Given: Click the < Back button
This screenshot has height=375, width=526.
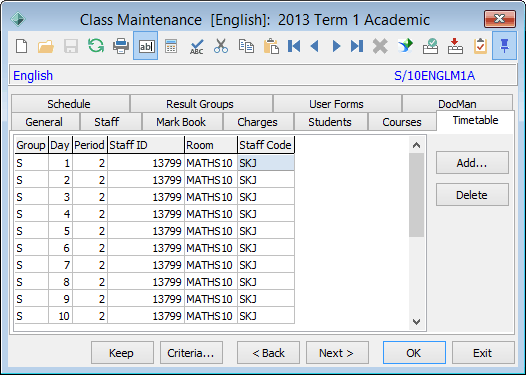Looking at the screenshot, I should coord(268,353).
